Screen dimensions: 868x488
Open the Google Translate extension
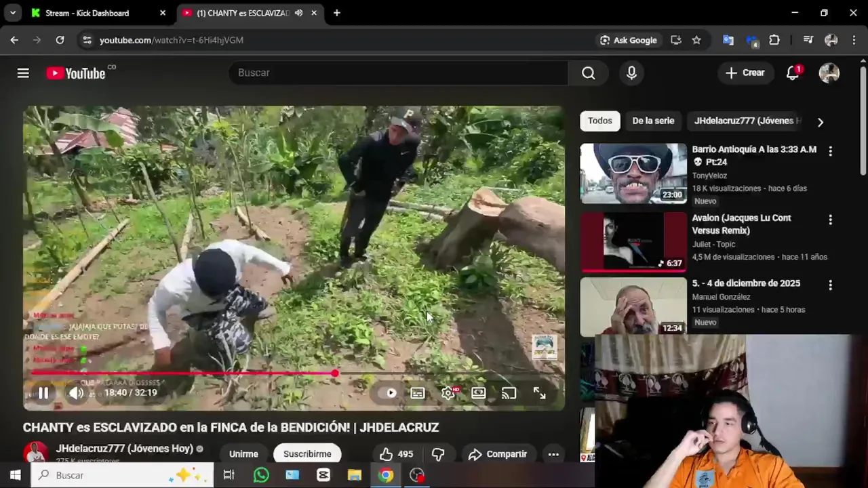click(728, 40)
